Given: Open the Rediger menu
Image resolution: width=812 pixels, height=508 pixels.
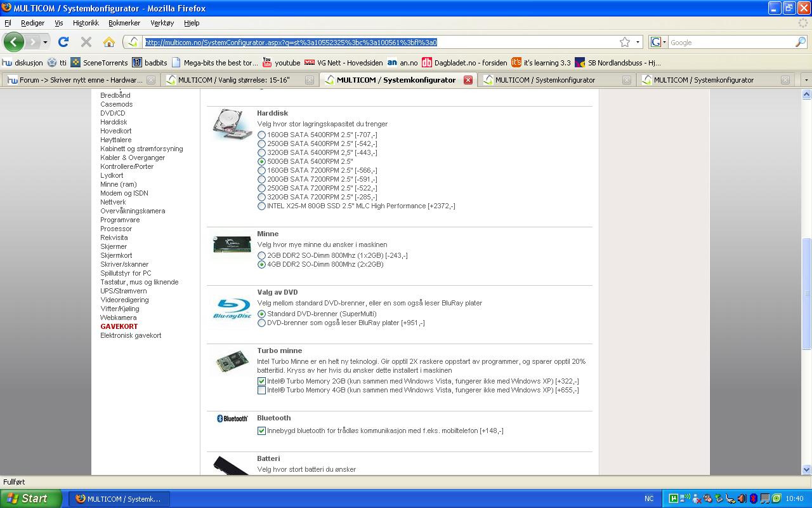Looking at the screenshot, I should (32, 23).
